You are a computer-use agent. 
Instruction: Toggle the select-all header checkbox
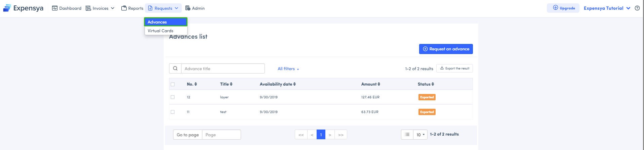(173, 84)
